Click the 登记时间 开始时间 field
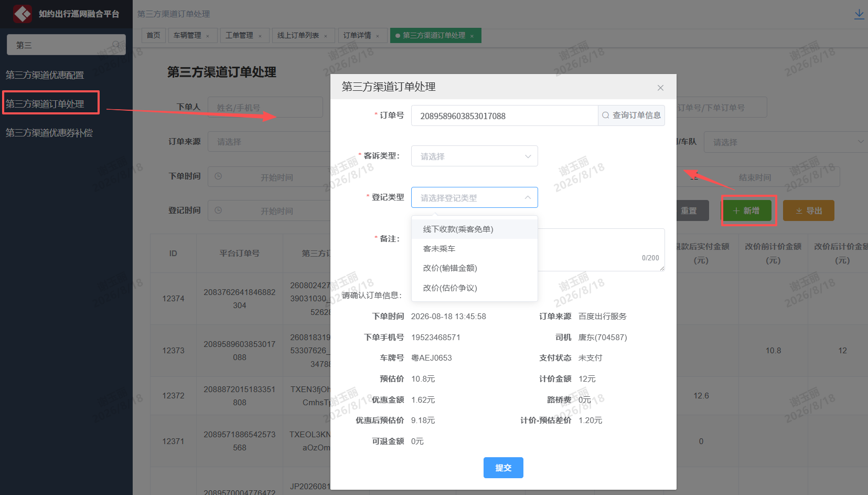This screenshot has height=495, width=868. [x=276, y=211]
